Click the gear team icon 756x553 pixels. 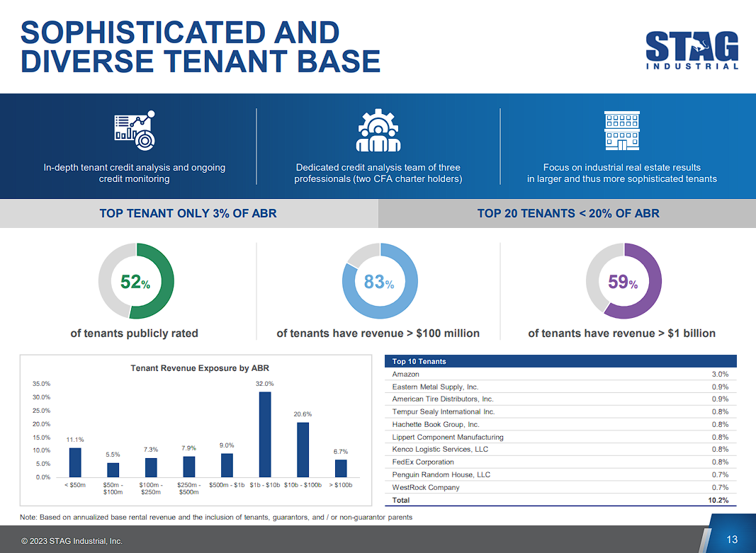(x=378, y=131)
